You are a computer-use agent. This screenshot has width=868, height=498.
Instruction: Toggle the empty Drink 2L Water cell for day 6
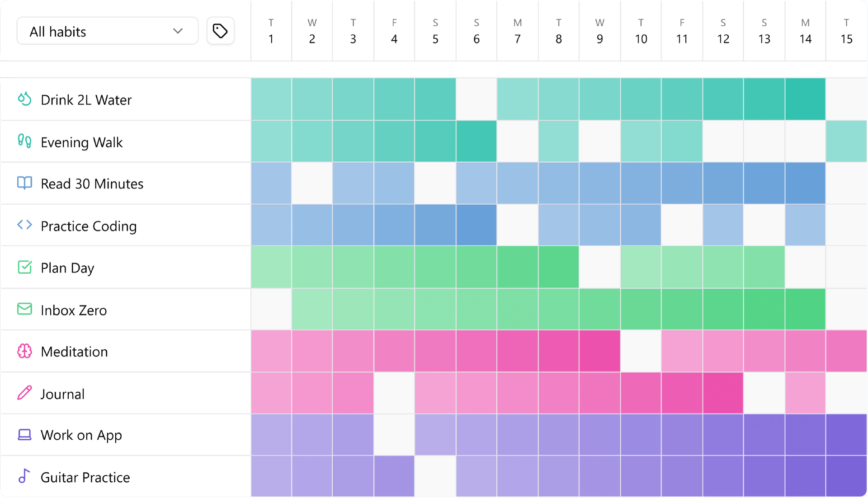pos(476,99)
